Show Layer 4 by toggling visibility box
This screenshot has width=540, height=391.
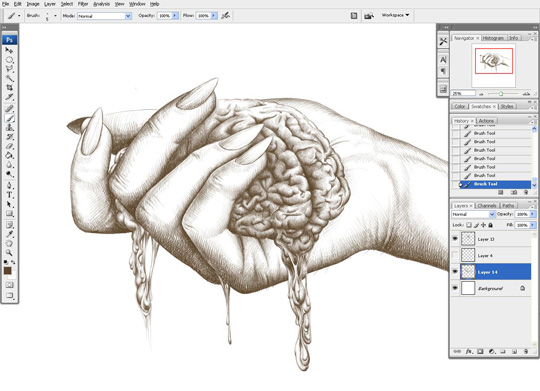click(455, 255)
